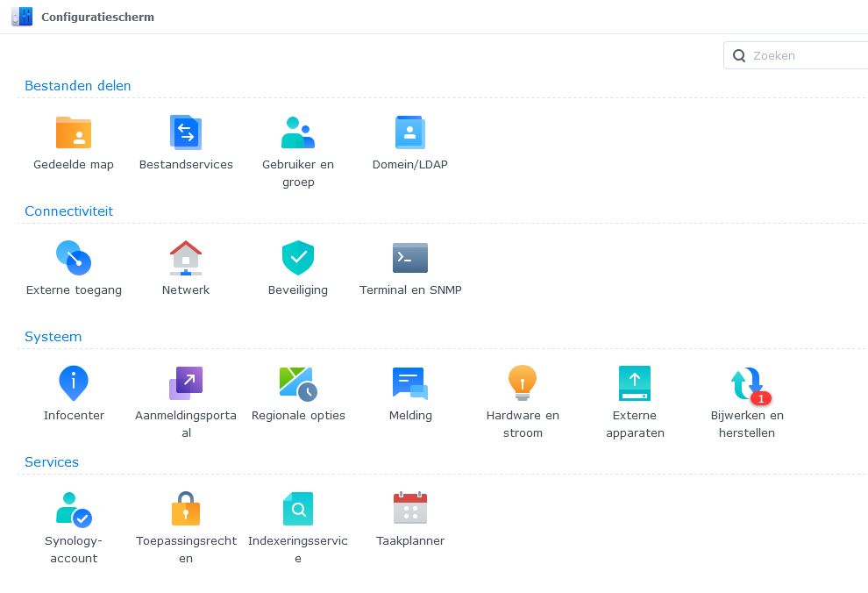868x593 pixels.
Task: Open Terminal en SNMP
Action: [x=410, y=259]
